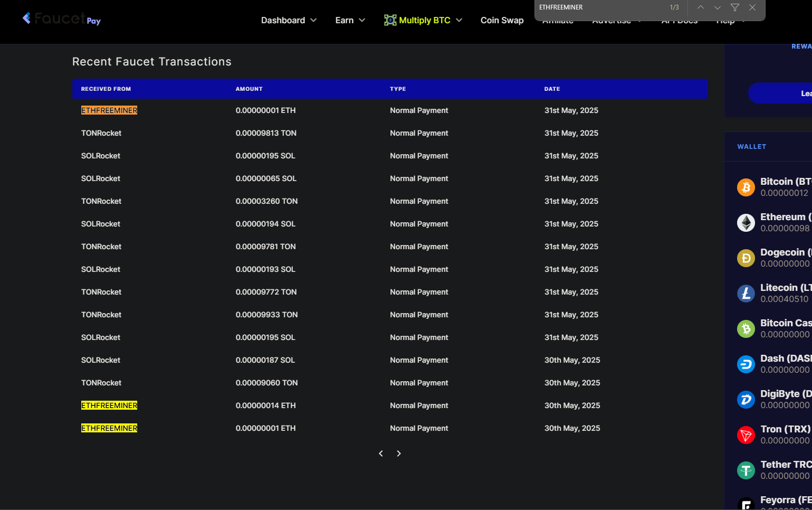
Task: Click amount 0.00000187 SOL
Action: (x=265, y=360)
